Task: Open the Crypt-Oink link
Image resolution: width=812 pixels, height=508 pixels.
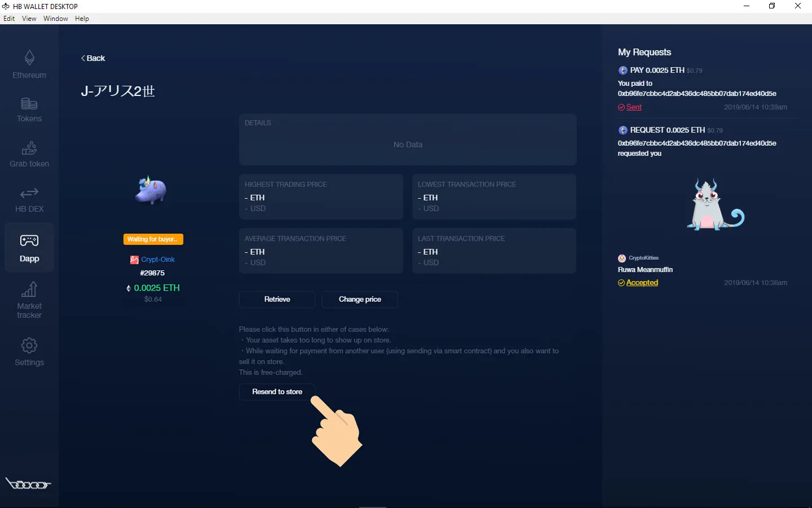Action: point(157,260)
